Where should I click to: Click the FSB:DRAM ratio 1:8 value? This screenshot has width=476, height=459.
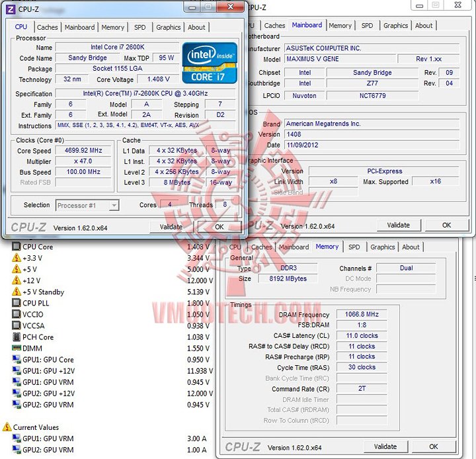(x=362, y=325)
